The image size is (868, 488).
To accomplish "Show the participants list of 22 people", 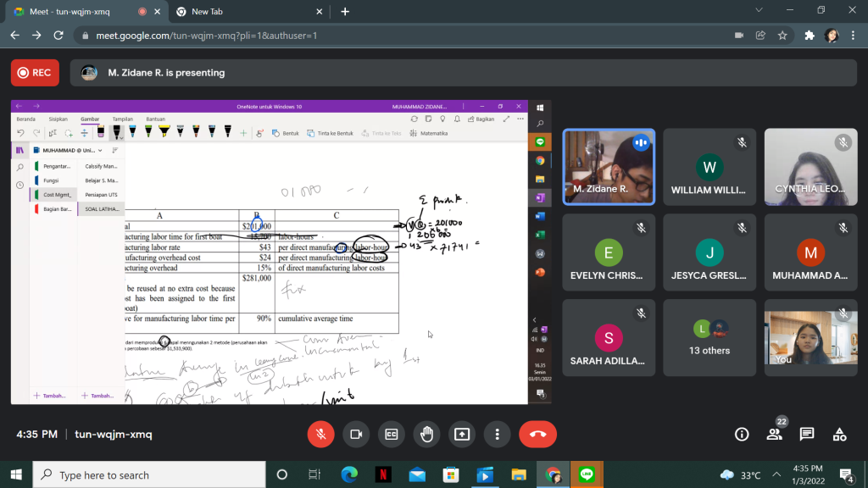I will 774,434.
